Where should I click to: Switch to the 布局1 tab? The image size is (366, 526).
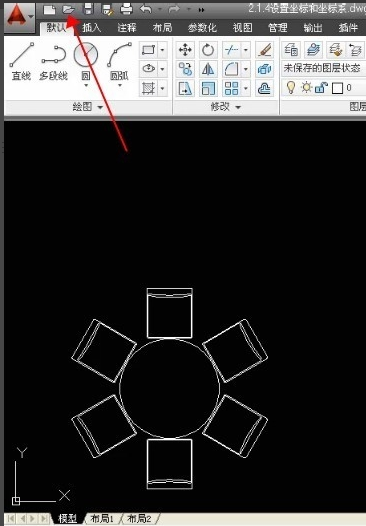tap(102, 519)
